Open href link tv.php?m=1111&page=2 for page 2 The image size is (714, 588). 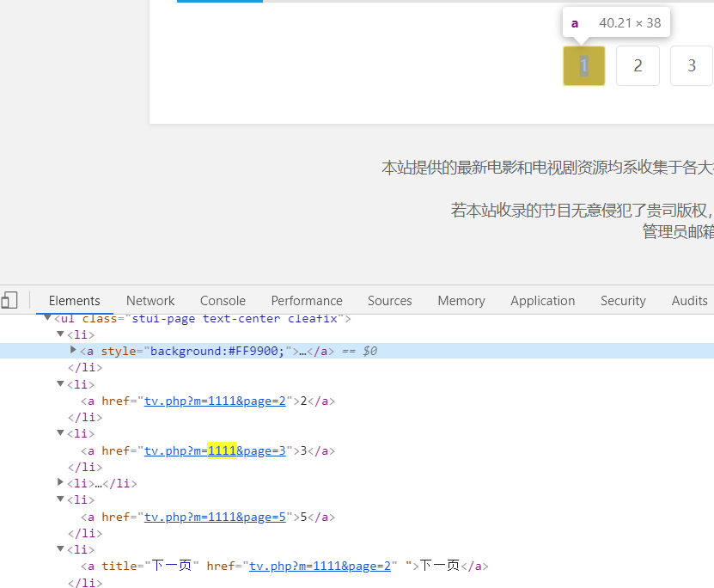coord(215,401)
